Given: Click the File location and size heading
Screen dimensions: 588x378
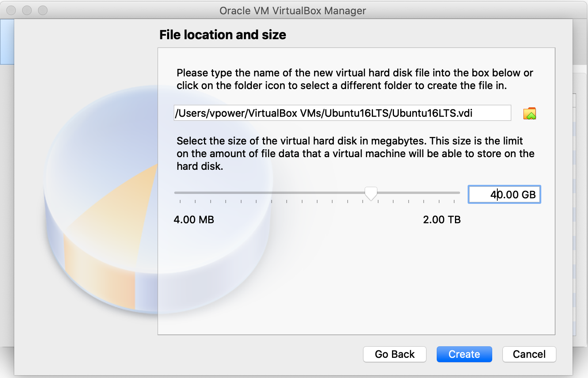Looking at the screenshot, I should tap(223, 35).
